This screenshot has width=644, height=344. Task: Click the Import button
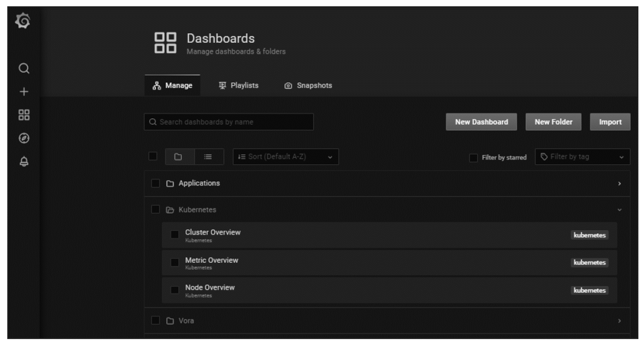[x=610, y=122]
